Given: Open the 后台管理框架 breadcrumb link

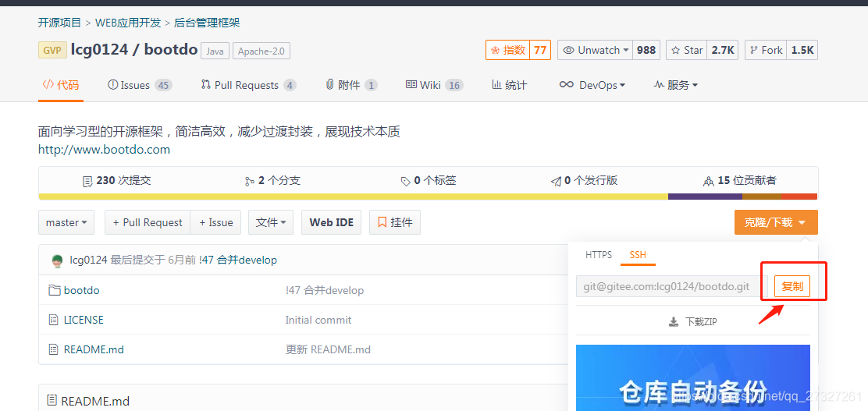Looking at the screenshot, I should pos(207,23).
